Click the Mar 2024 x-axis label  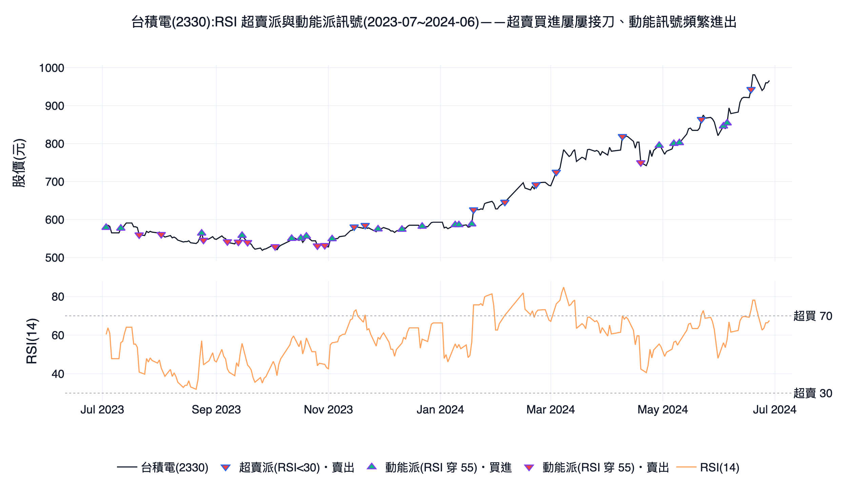550,409
